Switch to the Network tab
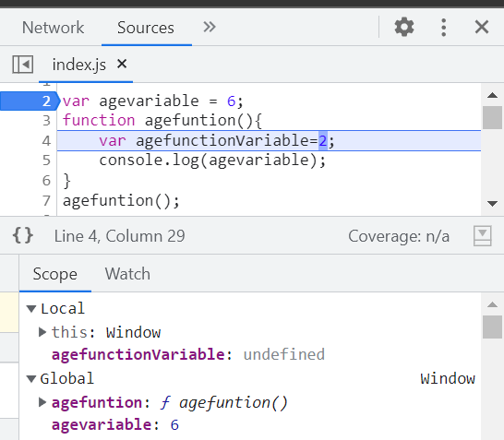504x440 pixels. (53, 28)
